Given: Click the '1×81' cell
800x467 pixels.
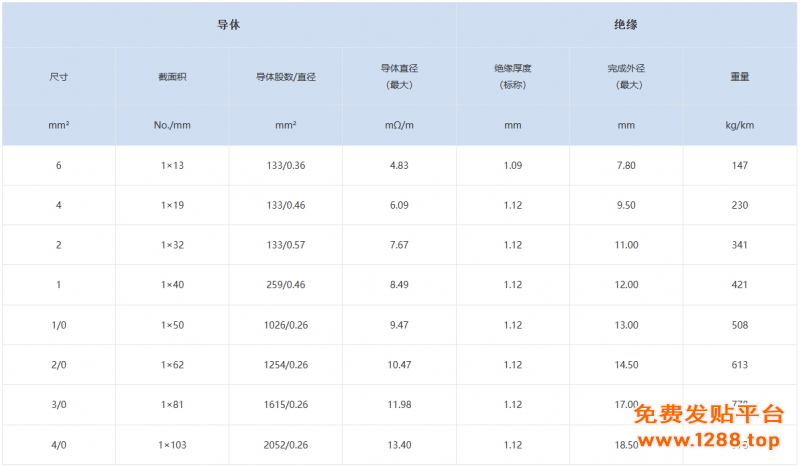Looking at the screenshot, I should 172,405.
